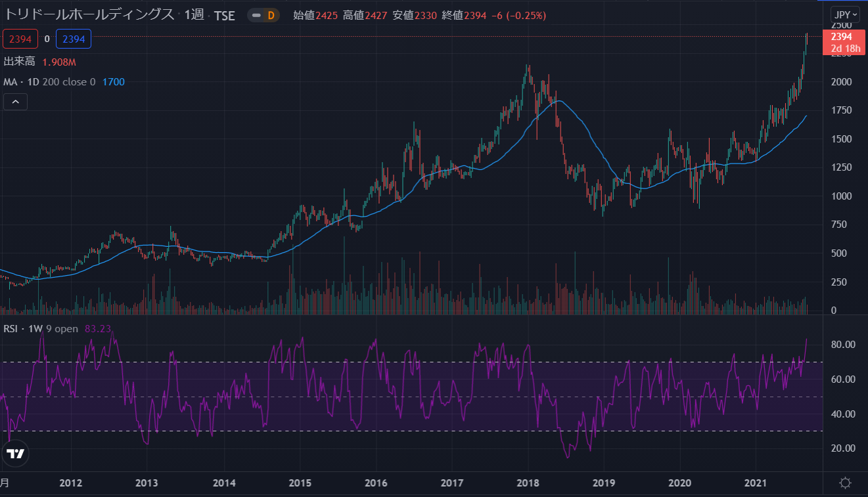Click the 1週 interval label

tap(194, 15)
